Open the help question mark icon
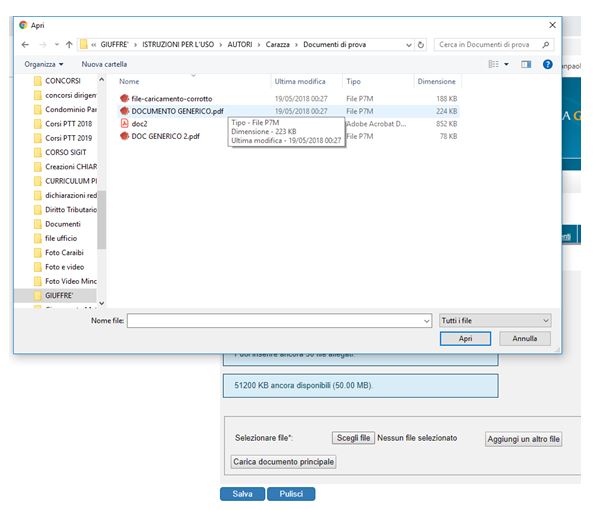 pyautogui.click(x=547, y=64)
